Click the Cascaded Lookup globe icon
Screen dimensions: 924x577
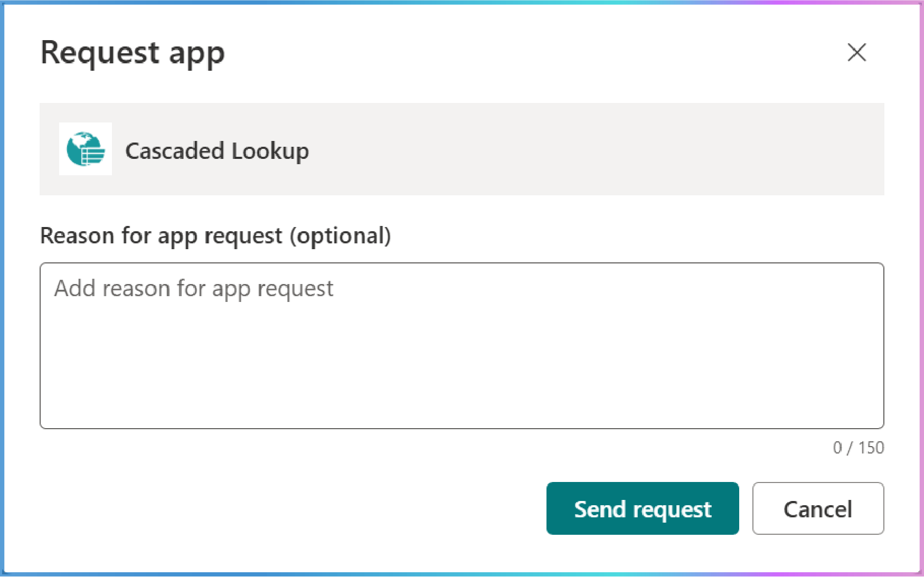click(x=86, y=149)
